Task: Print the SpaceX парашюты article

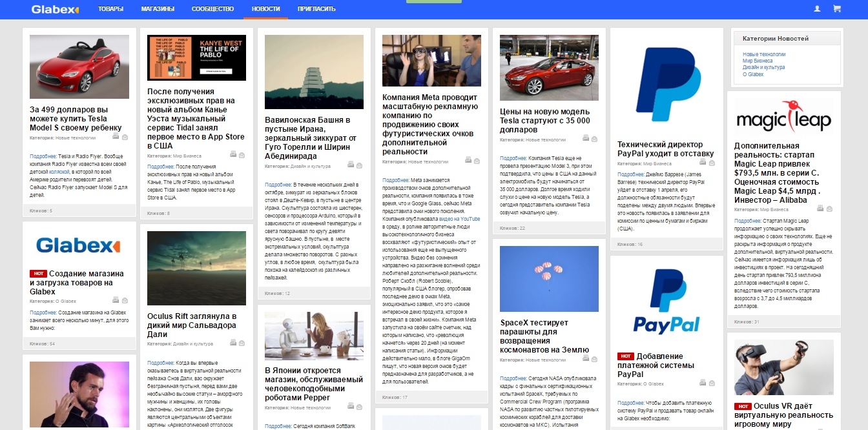Action: pos(586,359)
